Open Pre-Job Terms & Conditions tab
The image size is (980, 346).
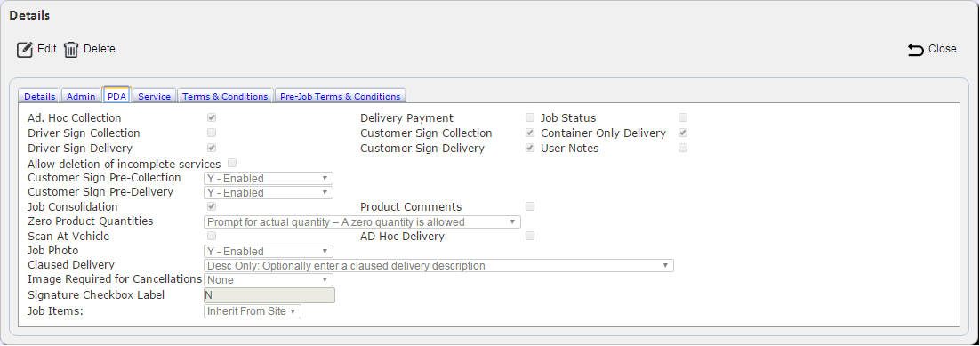point(340,96)
